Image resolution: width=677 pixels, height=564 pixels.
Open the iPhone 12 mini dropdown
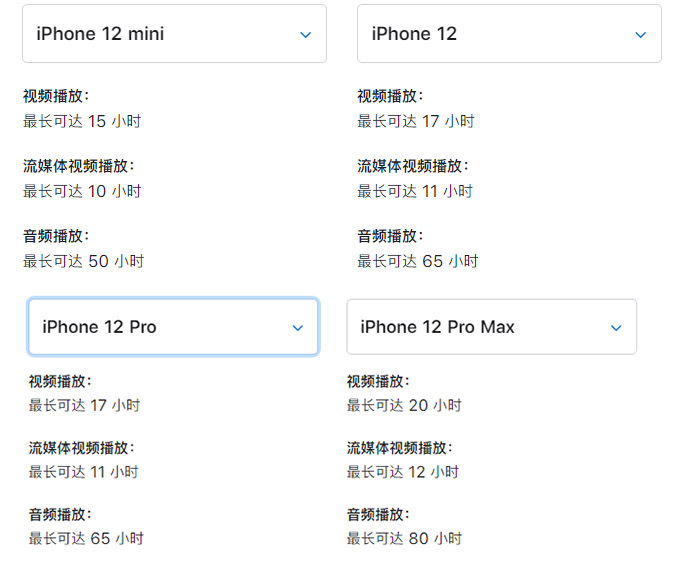[174, 34]
